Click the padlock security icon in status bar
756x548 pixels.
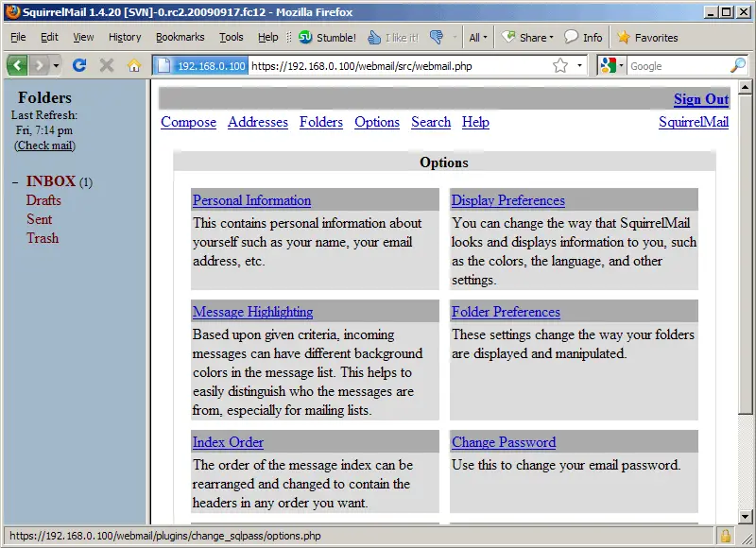click(725, 536)
